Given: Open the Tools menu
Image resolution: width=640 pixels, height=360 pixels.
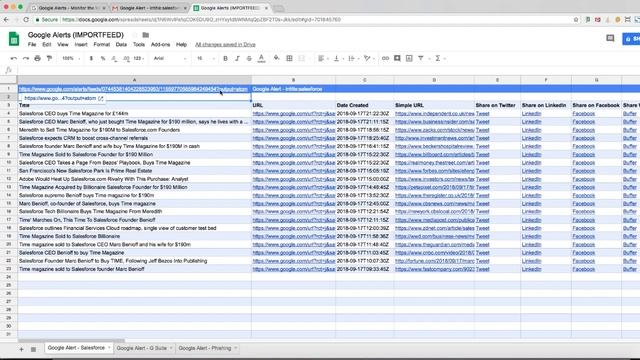Looking at the screenshot, I should [x=139, y=44].
